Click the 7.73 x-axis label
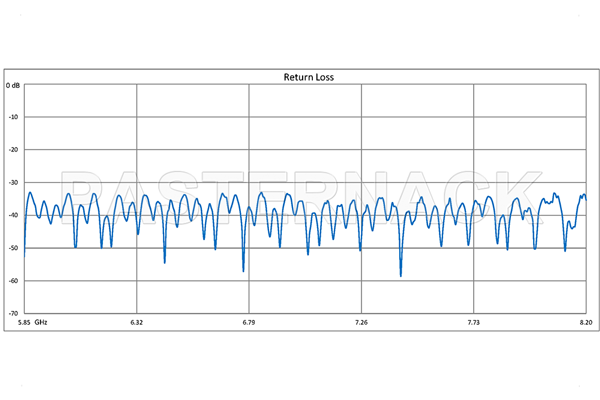600x400 pixels. (474, 322)
